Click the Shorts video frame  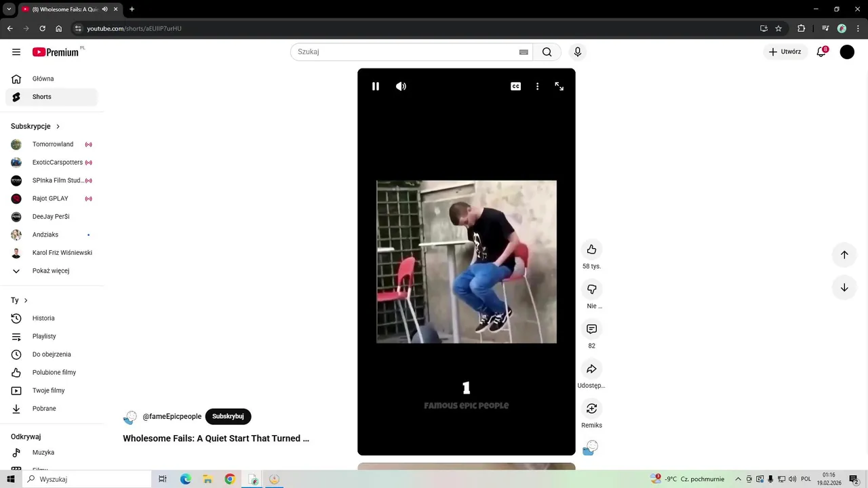467,262
